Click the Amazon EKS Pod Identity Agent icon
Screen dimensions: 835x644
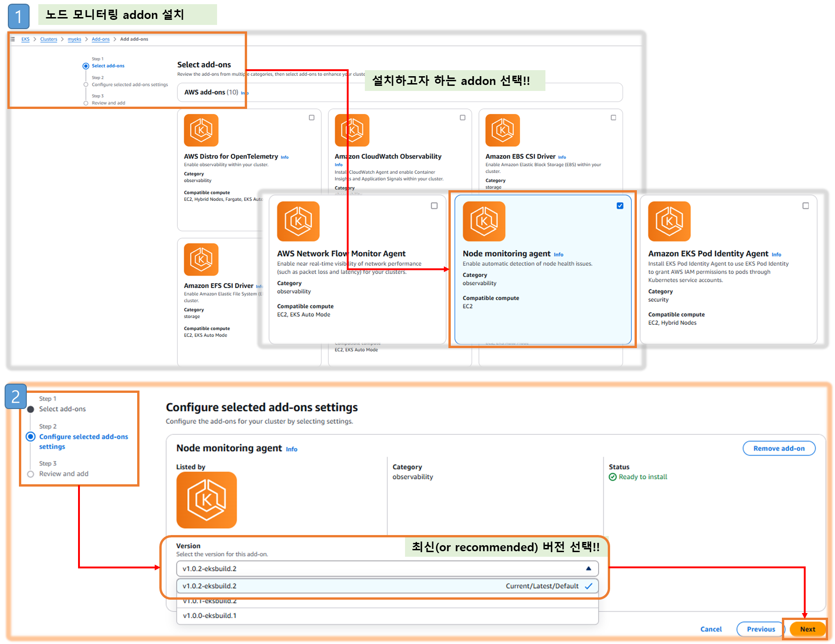(669, 221)
